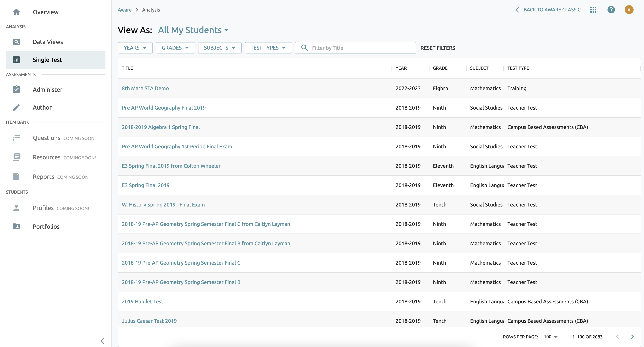Screen dimensions: 644x347
Task: Select Single Test in the sidebar
Action: point(47,60)
